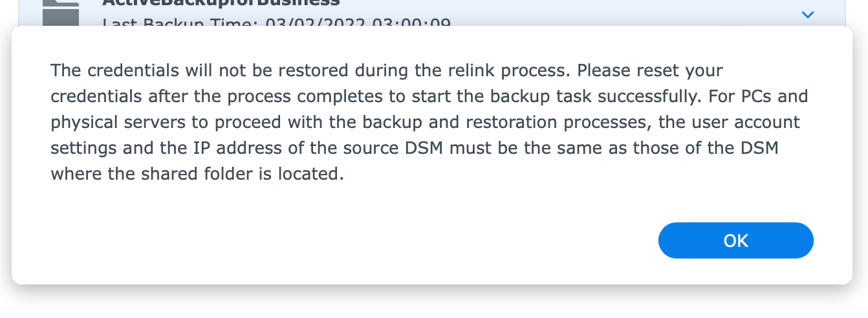Click the Last Backup Time line
Viewport: 868px width, 318px height.
point(277,23)
